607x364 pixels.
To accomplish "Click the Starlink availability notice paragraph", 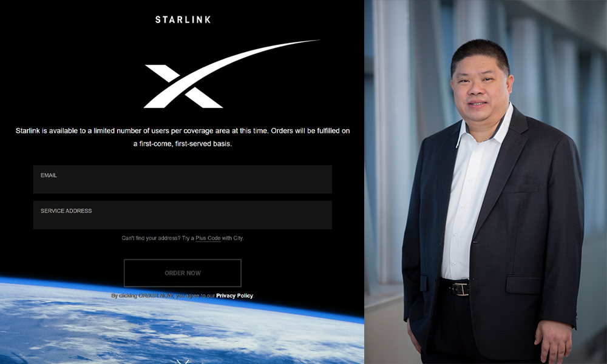I will tap(183, 137).
